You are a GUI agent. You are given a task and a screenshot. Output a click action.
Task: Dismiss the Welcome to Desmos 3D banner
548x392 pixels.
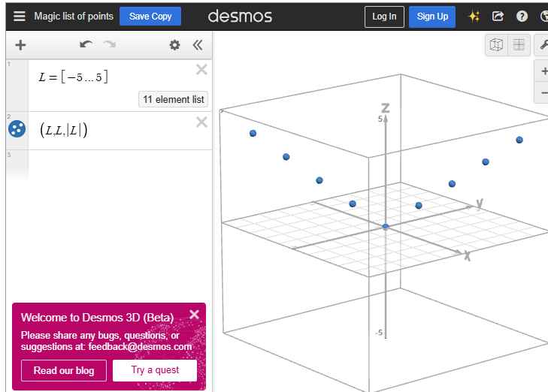click(194, 315)
